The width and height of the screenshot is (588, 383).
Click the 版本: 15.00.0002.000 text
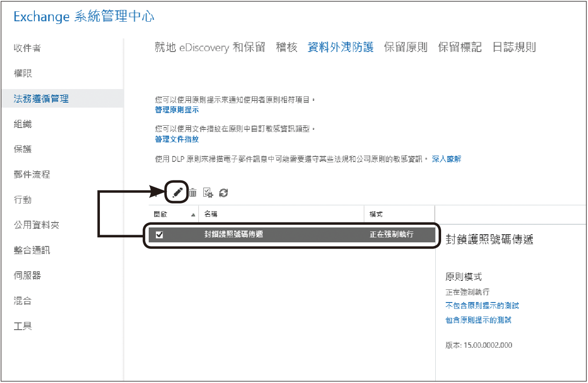pyautogui.click(x=479, y=345)
